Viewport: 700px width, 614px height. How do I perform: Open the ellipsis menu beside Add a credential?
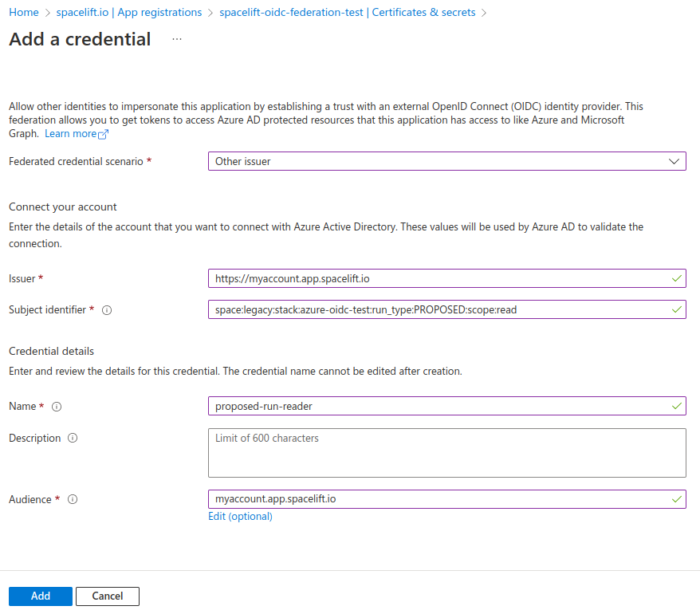pos(177,39)
